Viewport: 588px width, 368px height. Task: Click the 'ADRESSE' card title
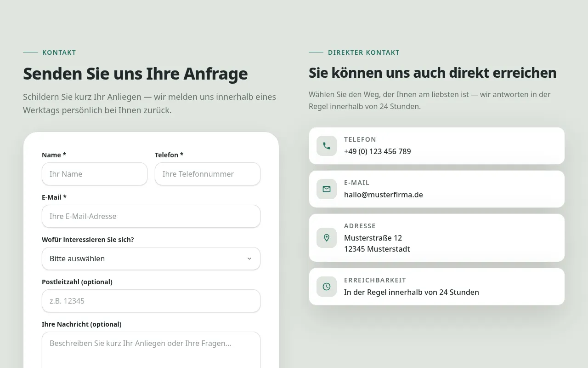[360, 226]
